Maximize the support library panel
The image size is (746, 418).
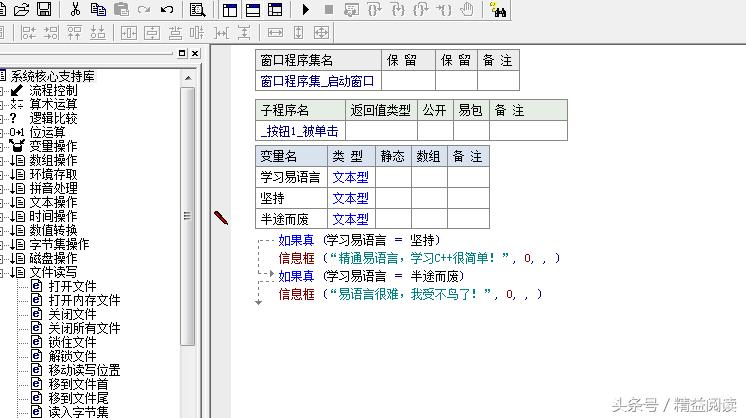[x=182, y=53]
